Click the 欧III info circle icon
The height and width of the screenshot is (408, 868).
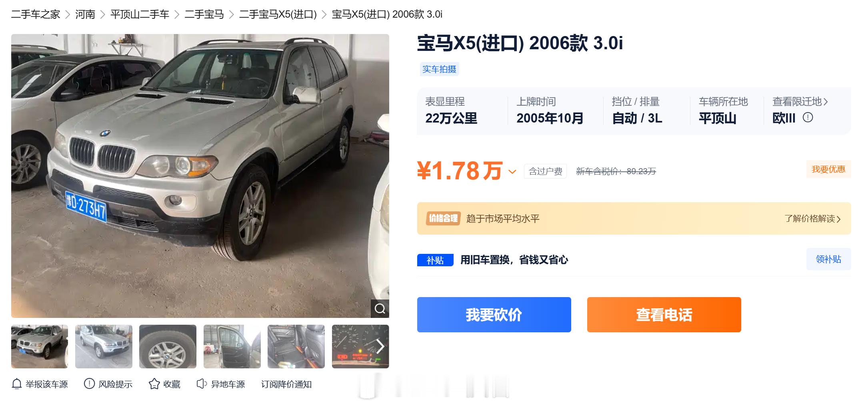point(808,117)
